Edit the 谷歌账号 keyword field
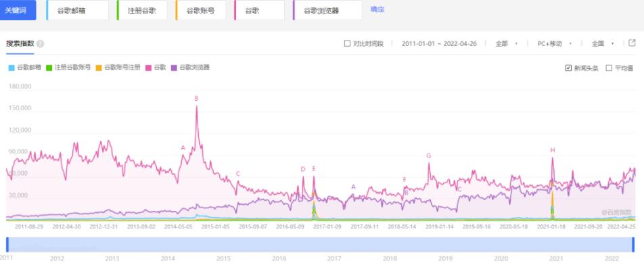The height and width of the screenshot is (263, 644). (200, 10)
